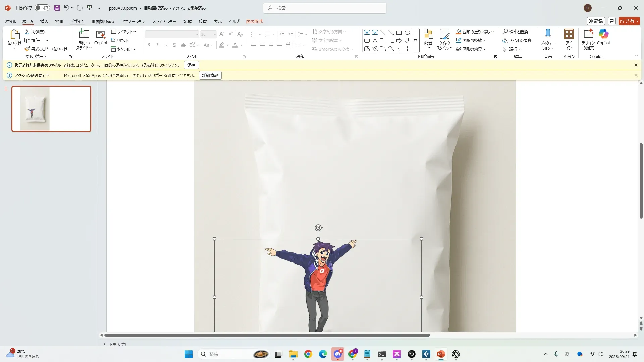The image size is (644, 362).
Task: Click the Save floppy disk icon
Action: tap(57, 8)
